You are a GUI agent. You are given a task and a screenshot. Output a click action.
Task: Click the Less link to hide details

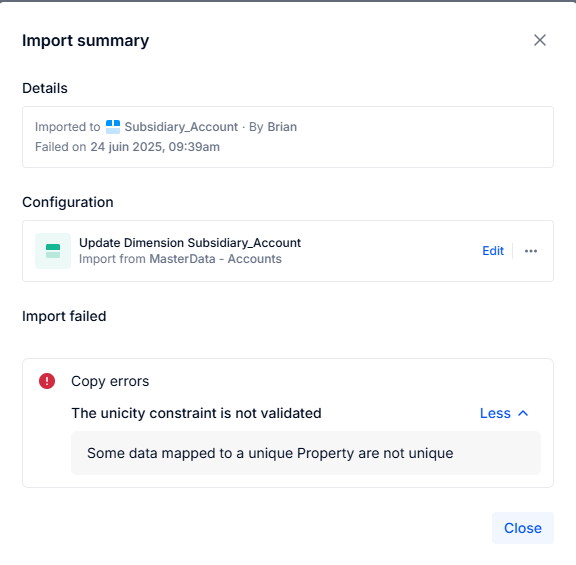(x=495, y=413)
